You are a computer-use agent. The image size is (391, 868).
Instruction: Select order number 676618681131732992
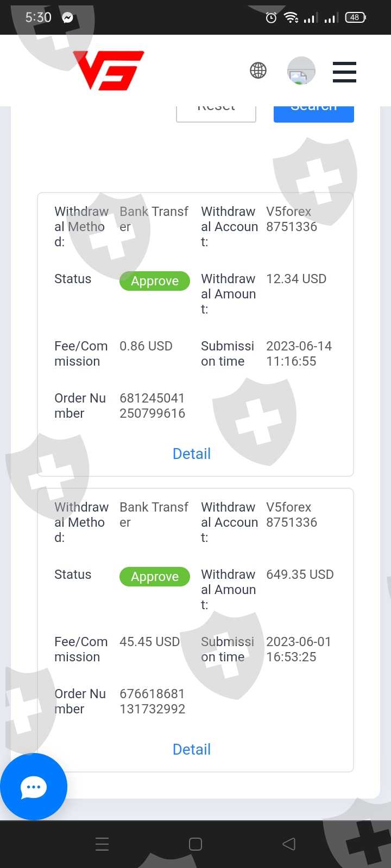pos(152,701)
